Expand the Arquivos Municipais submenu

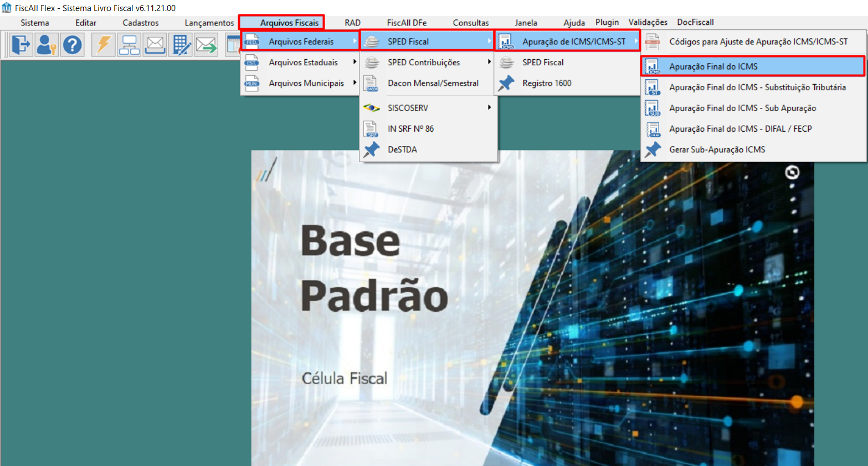click(300, 83)
